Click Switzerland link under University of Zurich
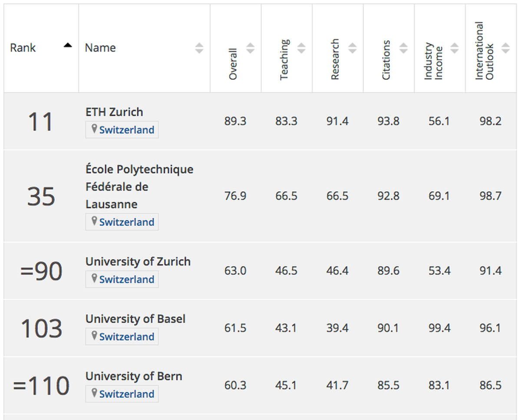Viewport: 521px width, 420px height. (127, 279)
